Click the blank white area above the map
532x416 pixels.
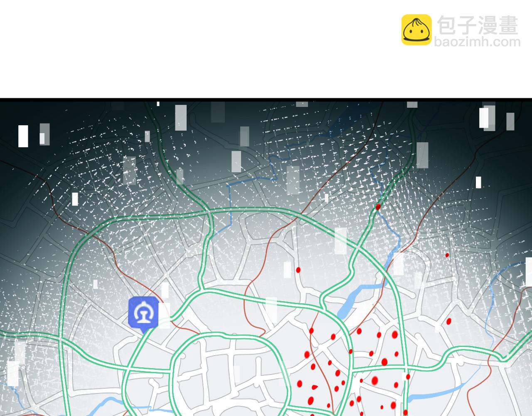(x=208, y=50)
